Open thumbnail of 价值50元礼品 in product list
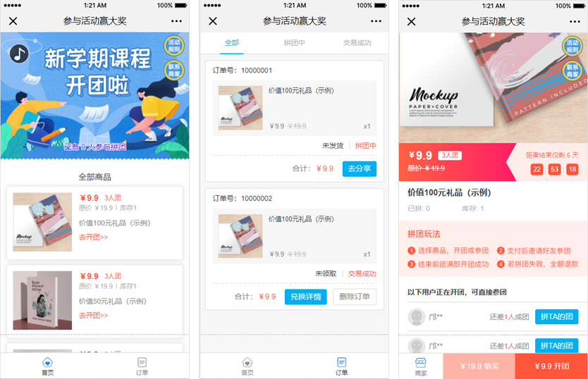This screenshot has width=588, height=379. [42, 300]
